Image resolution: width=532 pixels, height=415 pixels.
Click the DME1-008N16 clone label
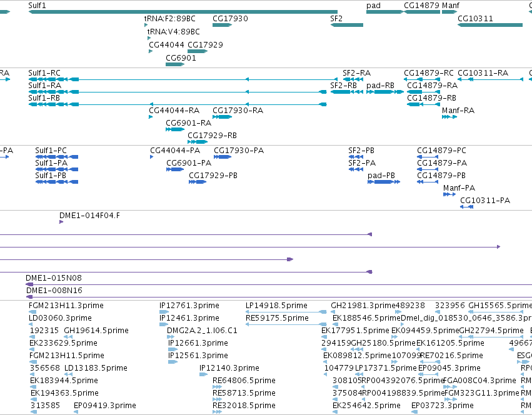pyautogui.click(x=54, y=291)
